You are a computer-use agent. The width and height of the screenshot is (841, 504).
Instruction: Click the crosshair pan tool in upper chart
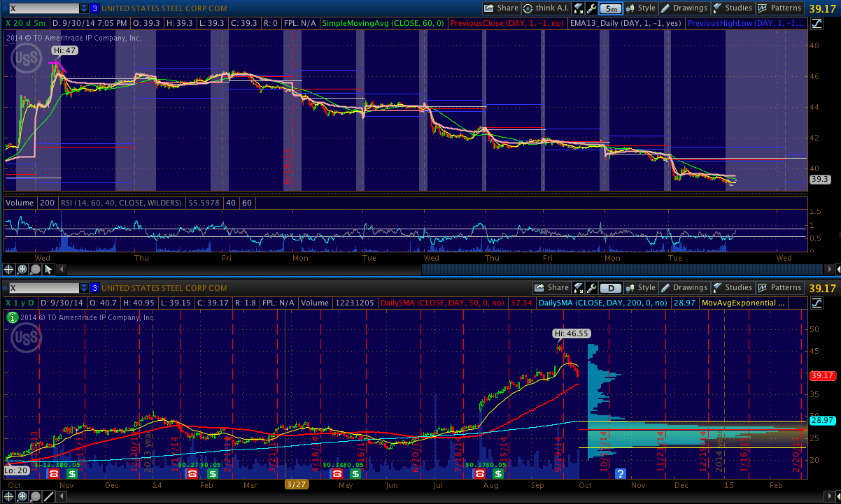(8, 269)
